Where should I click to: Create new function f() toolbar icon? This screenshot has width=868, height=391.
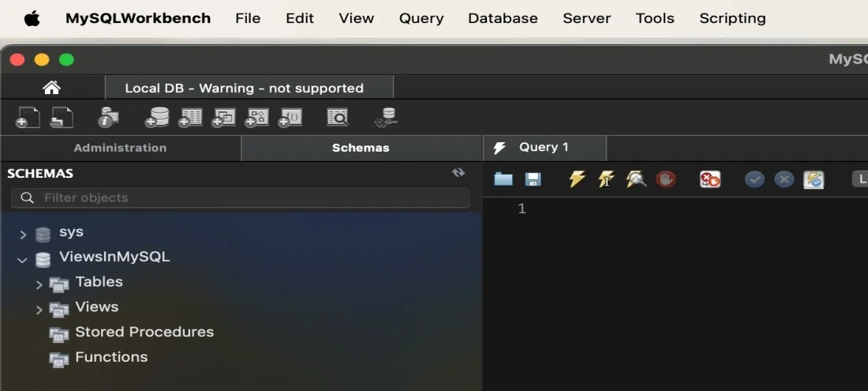[290, 118]
